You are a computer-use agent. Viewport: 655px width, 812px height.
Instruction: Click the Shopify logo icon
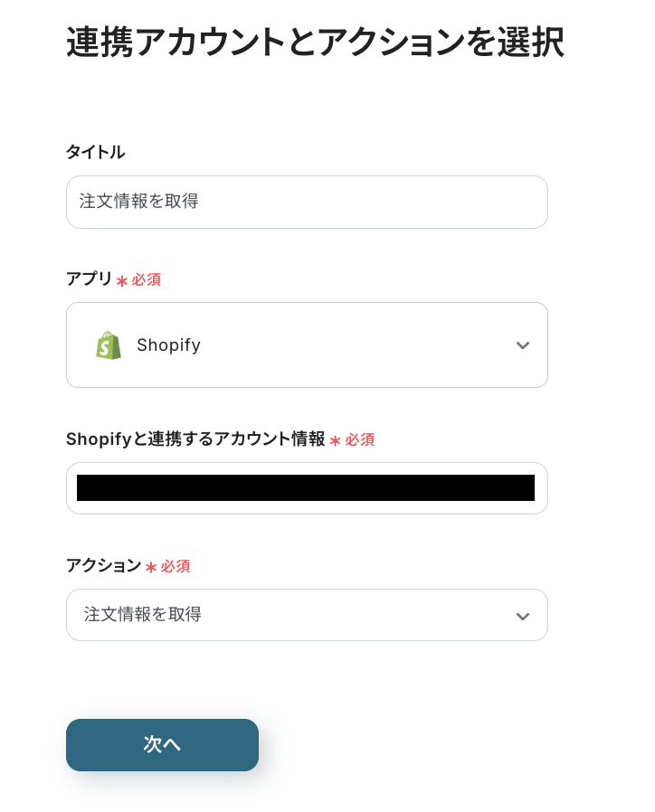click(109, 345)
